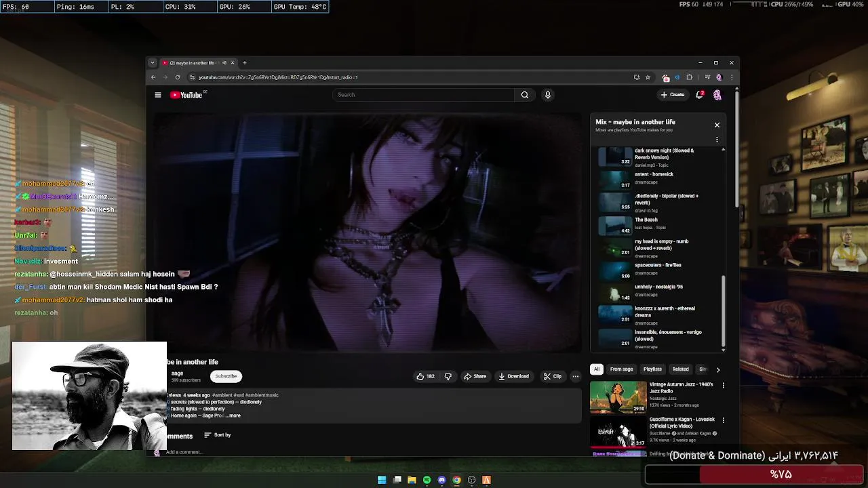The height and width of the screenshot is (488, 868).
Task: Open YouTube notifications bell
Action: (699, 95)
